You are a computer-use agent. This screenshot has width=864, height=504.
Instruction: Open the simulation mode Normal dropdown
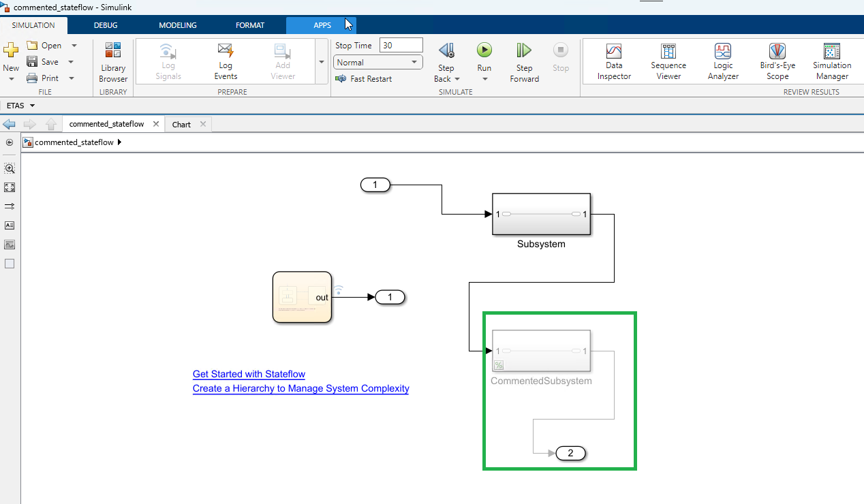(378, 62)
